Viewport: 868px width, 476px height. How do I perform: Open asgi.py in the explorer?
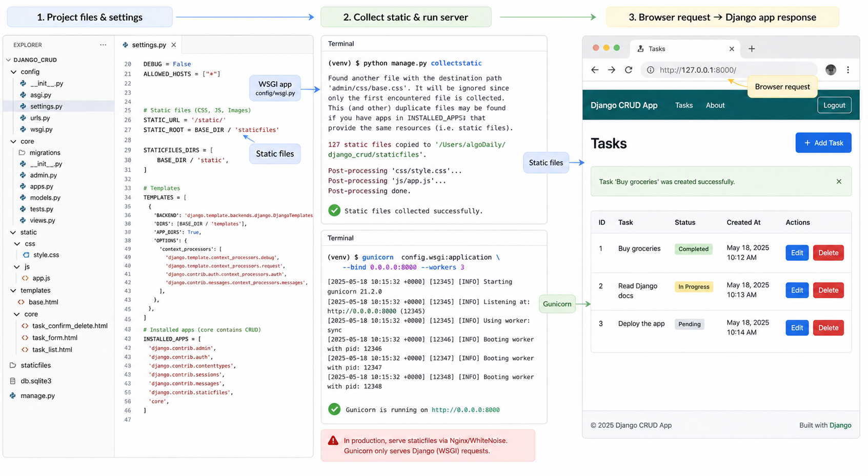tap(41, 95)
